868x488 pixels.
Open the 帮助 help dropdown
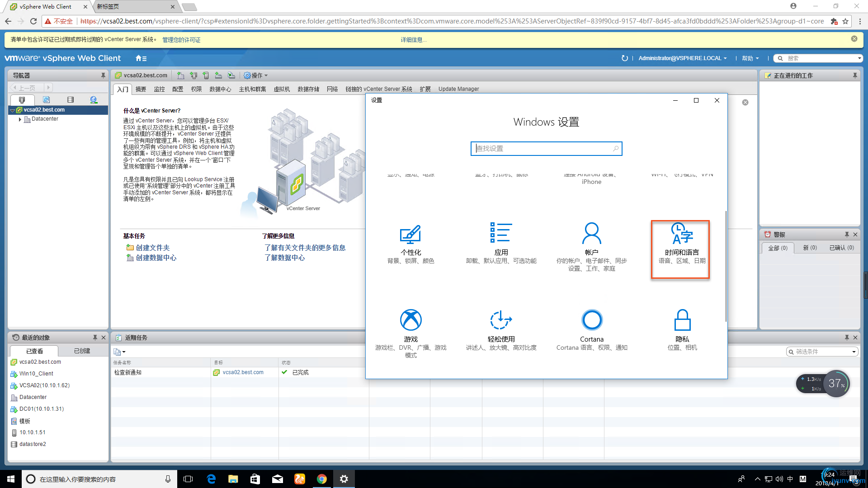click(x=750, y=58)
